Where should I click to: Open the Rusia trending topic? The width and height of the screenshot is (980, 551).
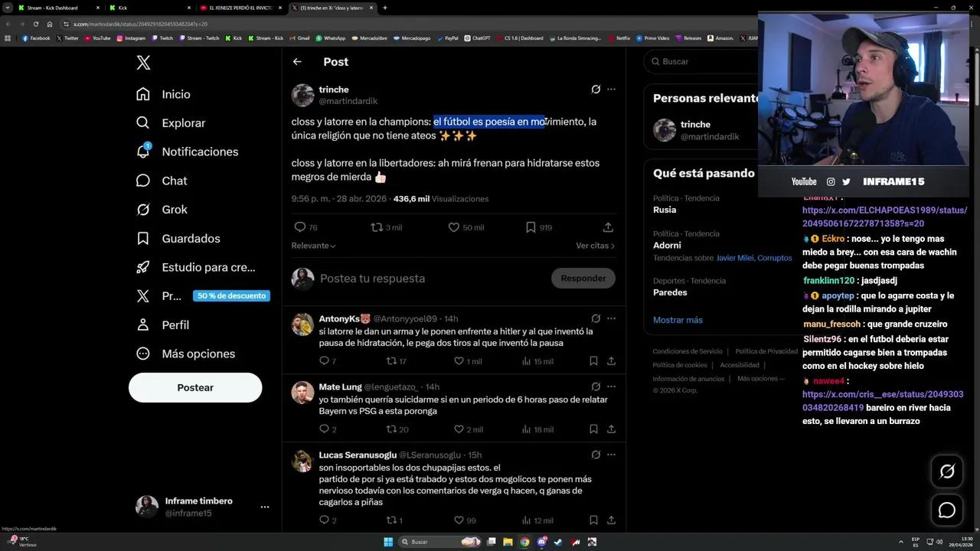click(x=665, y=210)
